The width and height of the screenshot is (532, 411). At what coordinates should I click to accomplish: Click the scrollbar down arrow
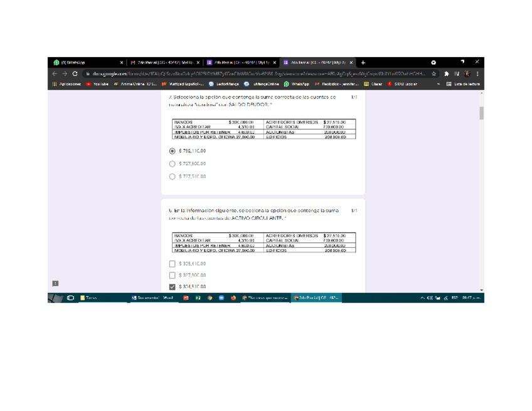(481, 290)
